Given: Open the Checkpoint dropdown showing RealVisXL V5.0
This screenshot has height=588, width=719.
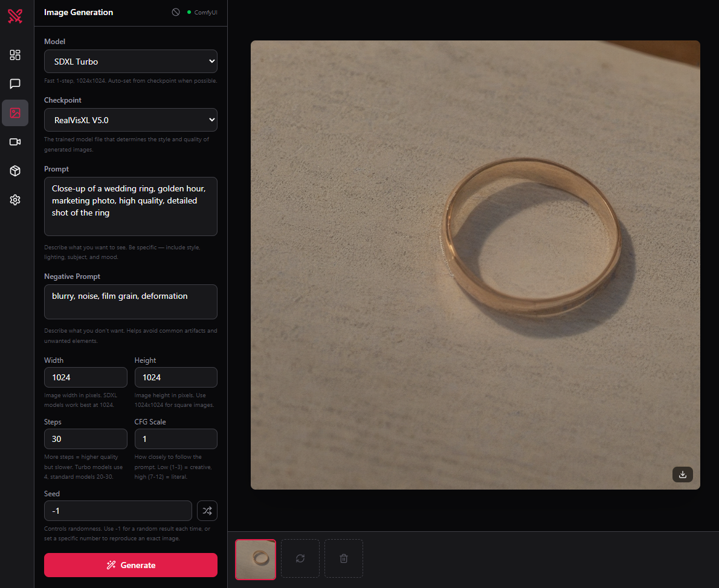Looking at the screenshot, I should pos(131,120).
